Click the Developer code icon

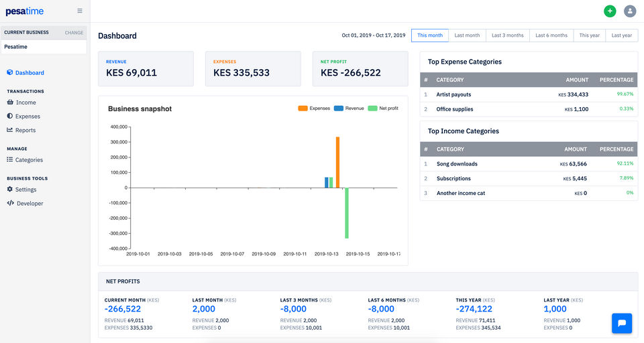click(10, 203)
